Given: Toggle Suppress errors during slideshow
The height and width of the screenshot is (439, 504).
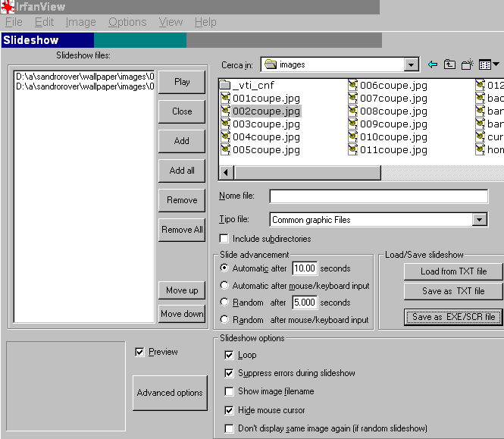Looking at the screenshot, I should pos(229,373).
